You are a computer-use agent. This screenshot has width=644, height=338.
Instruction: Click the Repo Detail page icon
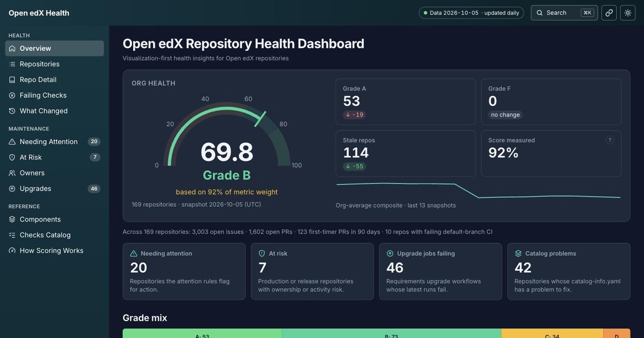point(12,80)
